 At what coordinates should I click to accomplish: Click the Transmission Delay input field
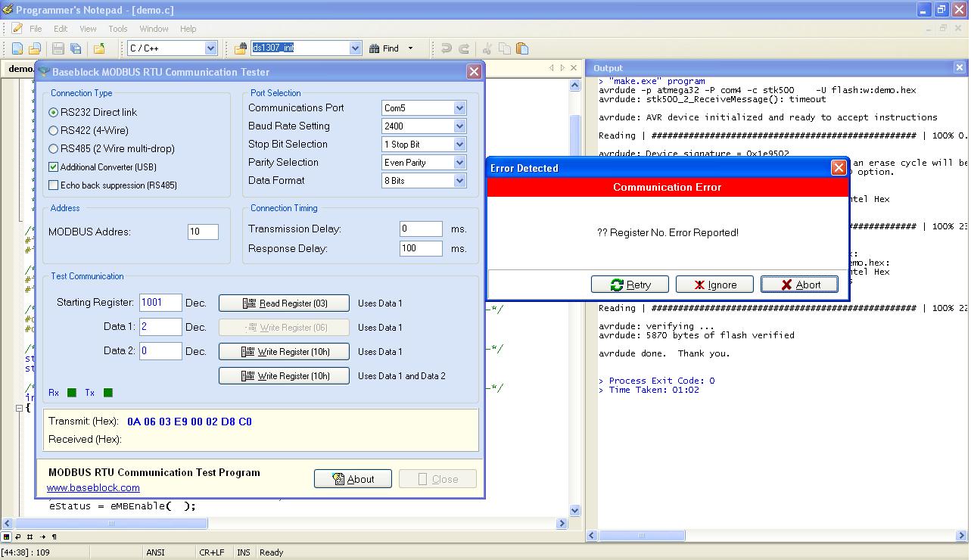(421, 229)
